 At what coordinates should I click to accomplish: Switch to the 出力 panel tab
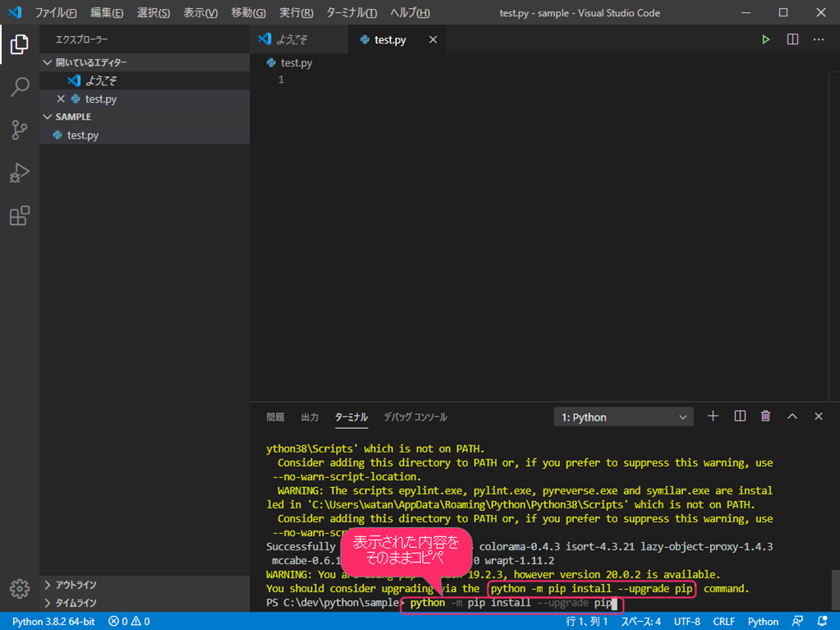tap(310, 416)
